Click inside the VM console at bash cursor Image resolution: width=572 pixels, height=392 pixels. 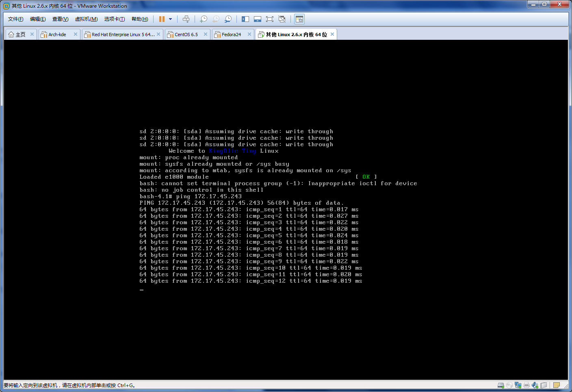pos(141,290)
